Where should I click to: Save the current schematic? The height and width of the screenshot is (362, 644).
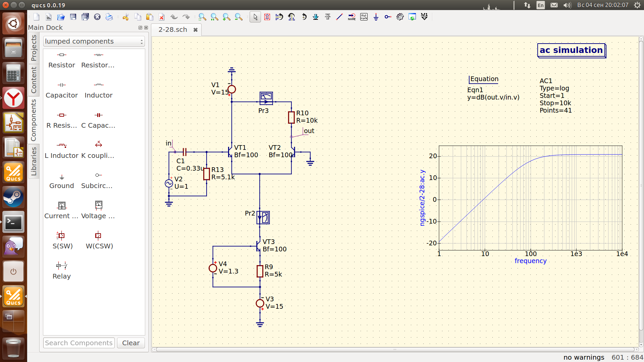73,17
